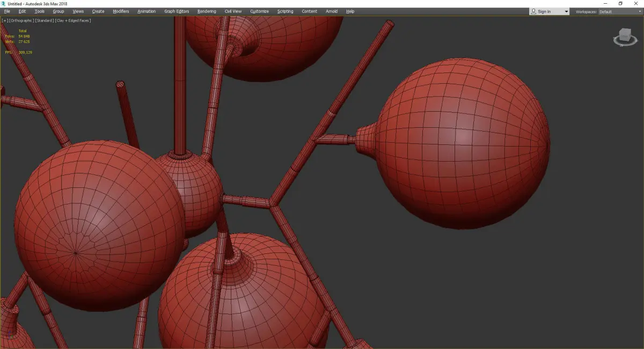This screenshot has width=644, height=349.
Task: Close the 3ds Max window
Action: coord(636,3)
